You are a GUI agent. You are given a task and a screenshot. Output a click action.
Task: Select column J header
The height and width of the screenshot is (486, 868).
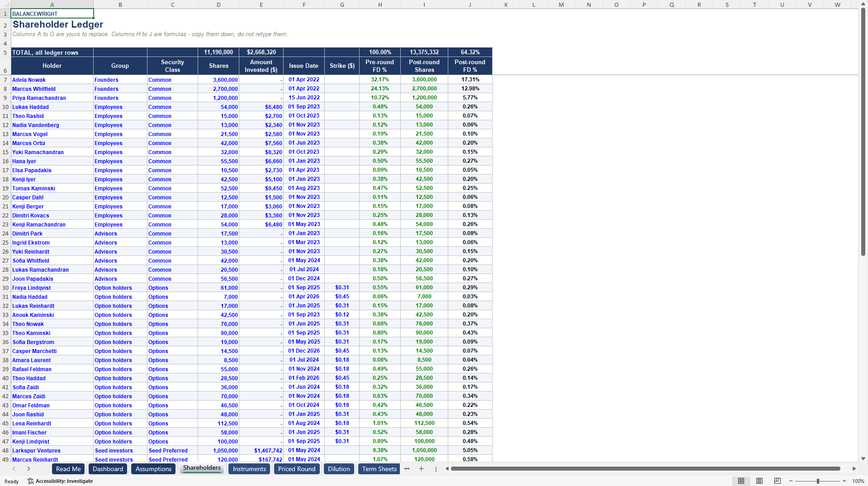pyautogui.click(x=470, y=5)
